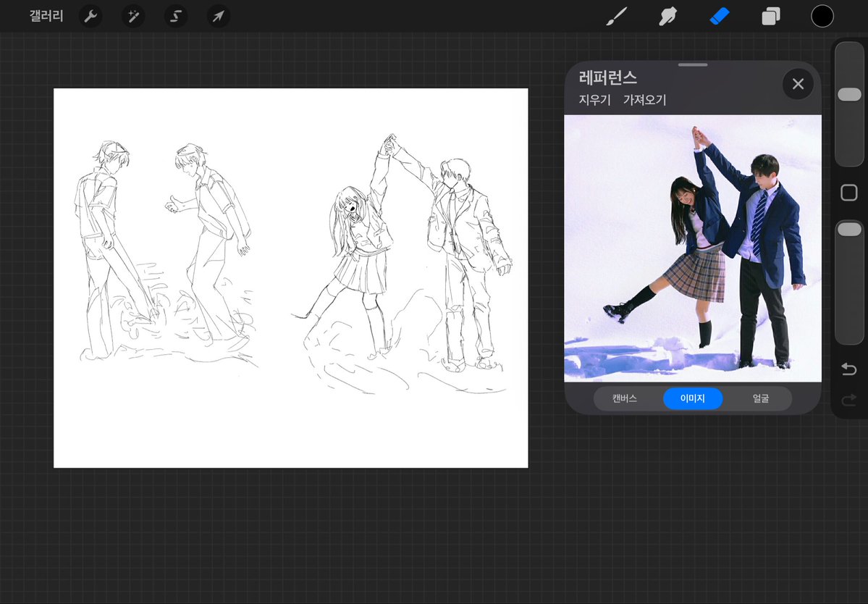Return to 갤러리 gallery

[46, 16]
